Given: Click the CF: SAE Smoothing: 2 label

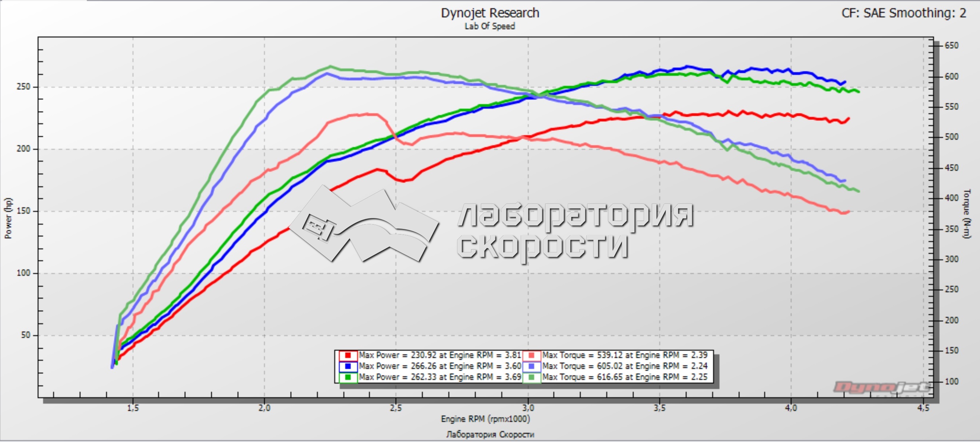Looking at the screenshot, I should (x=904, y=13).
